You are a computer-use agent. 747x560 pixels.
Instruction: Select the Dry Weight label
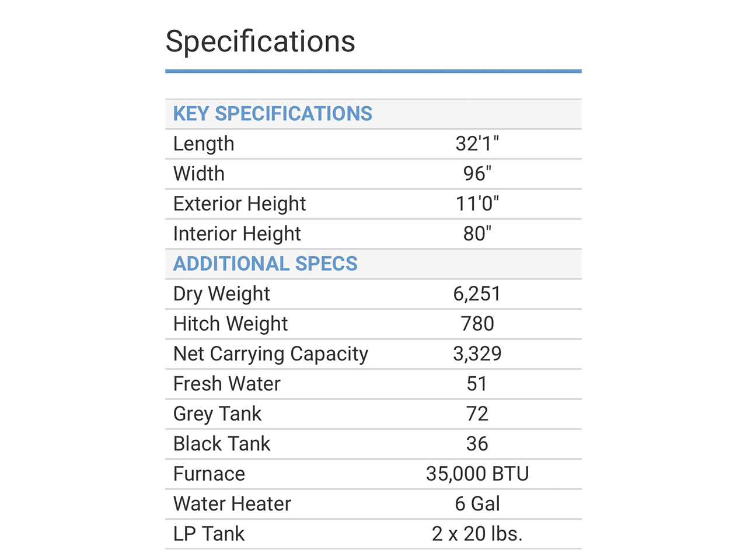222,294
